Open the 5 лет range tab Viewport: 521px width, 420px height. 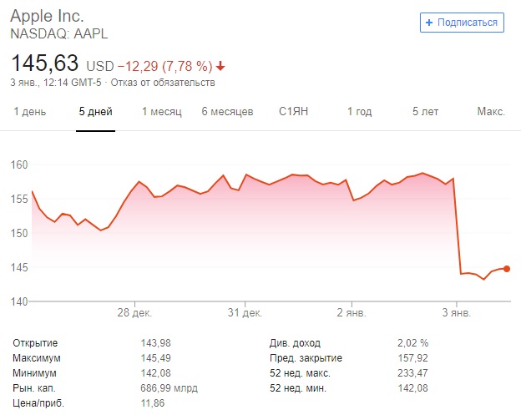tap(426, 112)
